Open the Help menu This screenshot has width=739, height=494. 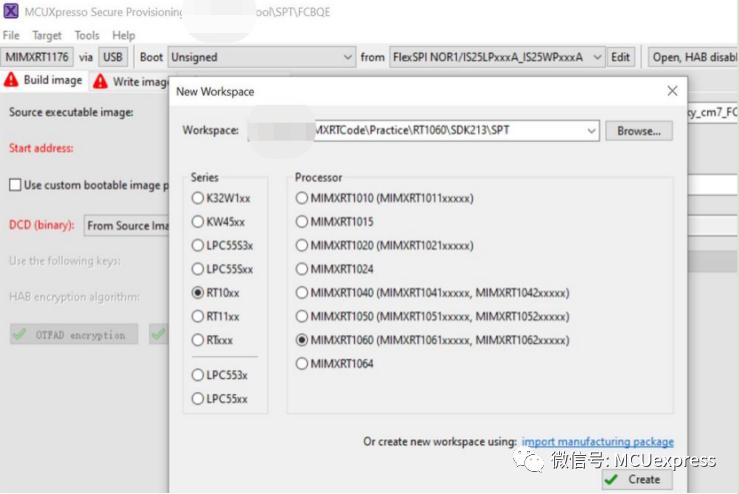(x=123, y=35)
